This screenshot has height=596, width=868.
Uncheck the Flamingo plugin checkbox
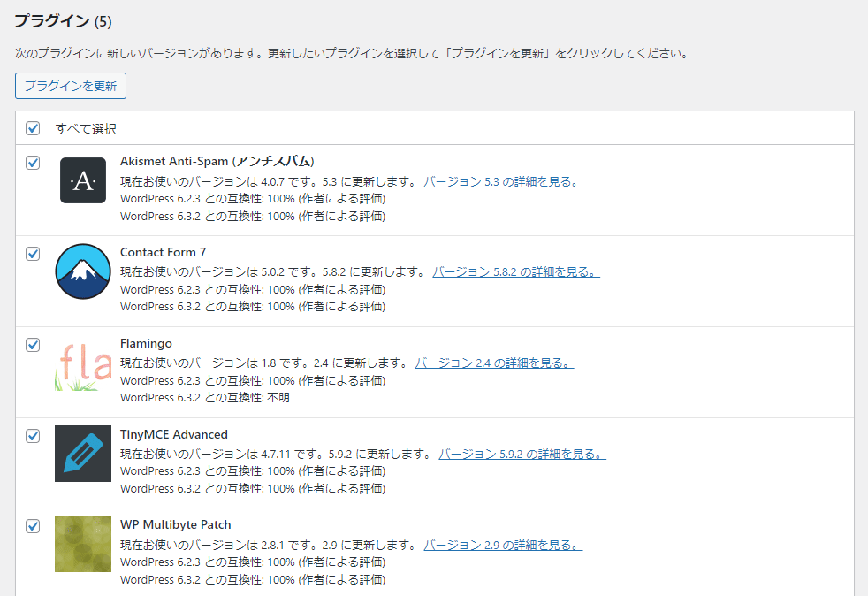point(33,345)
